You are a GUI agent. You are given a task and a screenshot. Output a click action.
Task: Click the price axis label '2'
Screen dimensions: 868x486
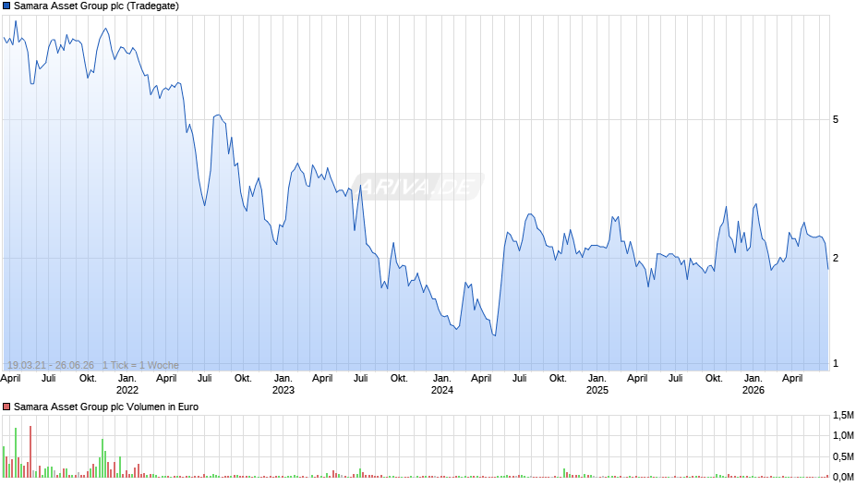point(836,258)
